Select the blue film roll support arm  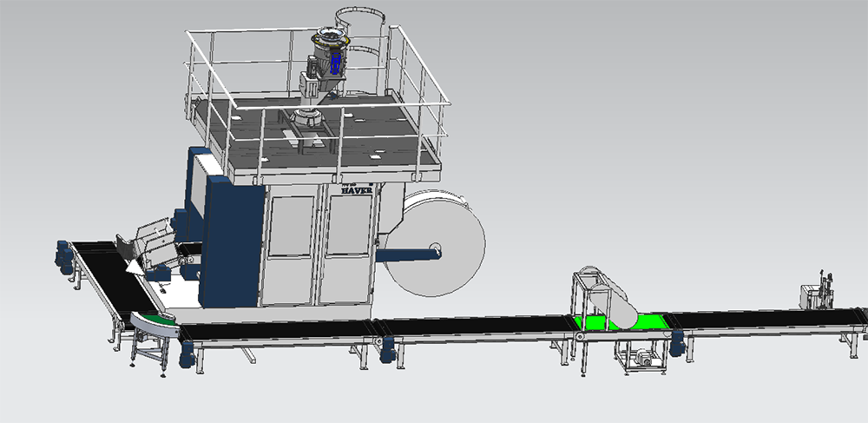pyautogui.click(x=408, y=254)
